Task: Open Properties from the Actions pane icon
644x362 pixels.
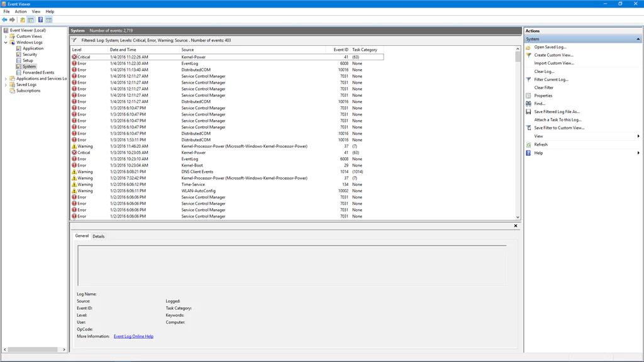Action: pyautogui.click(x=528, y=96)
